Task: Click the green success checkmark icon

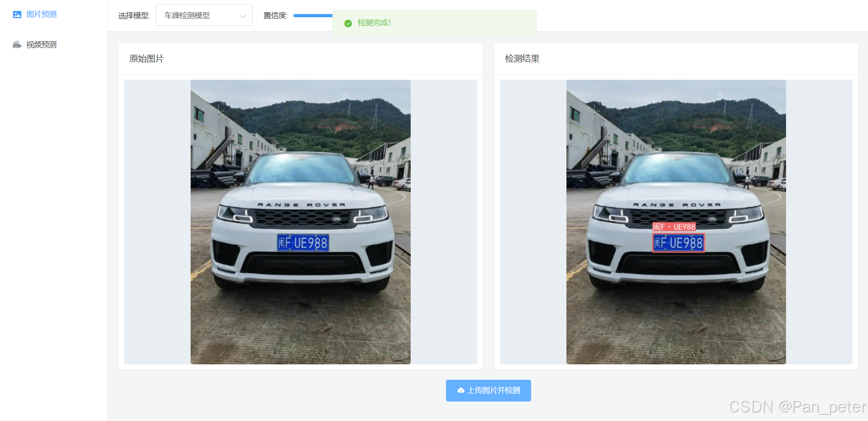Action: [x=348, y=23]
